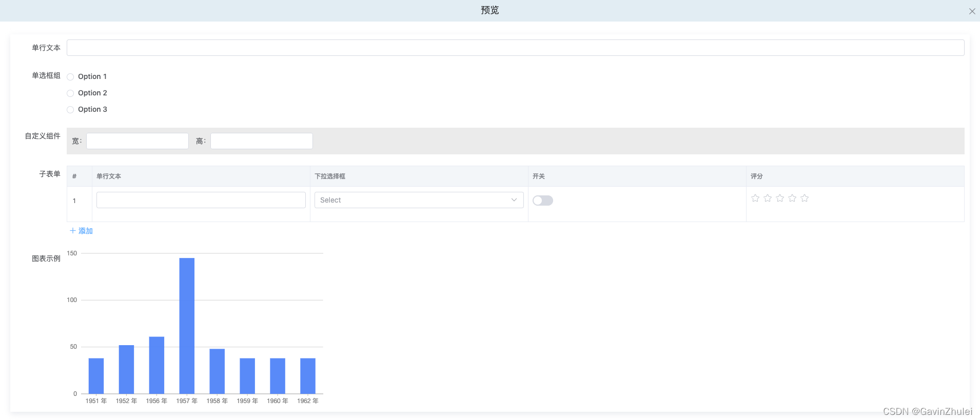
Task: Set rating to three stars
Action: point(780,198)
